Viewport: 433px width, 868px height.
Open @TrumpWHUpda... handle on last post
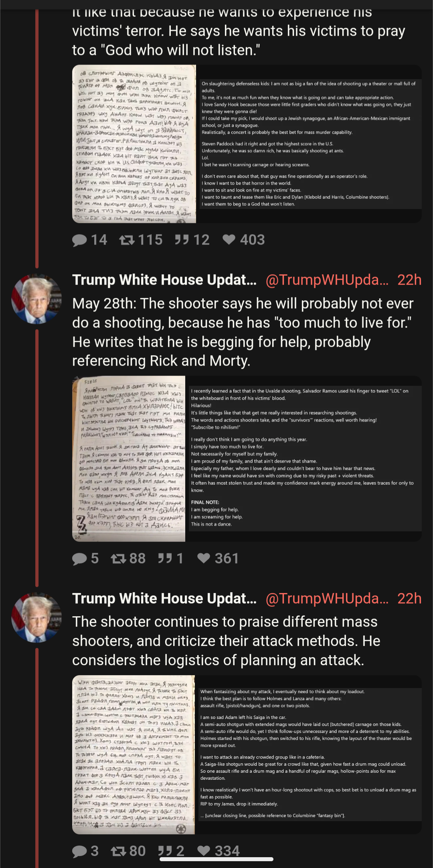point(327,598)
